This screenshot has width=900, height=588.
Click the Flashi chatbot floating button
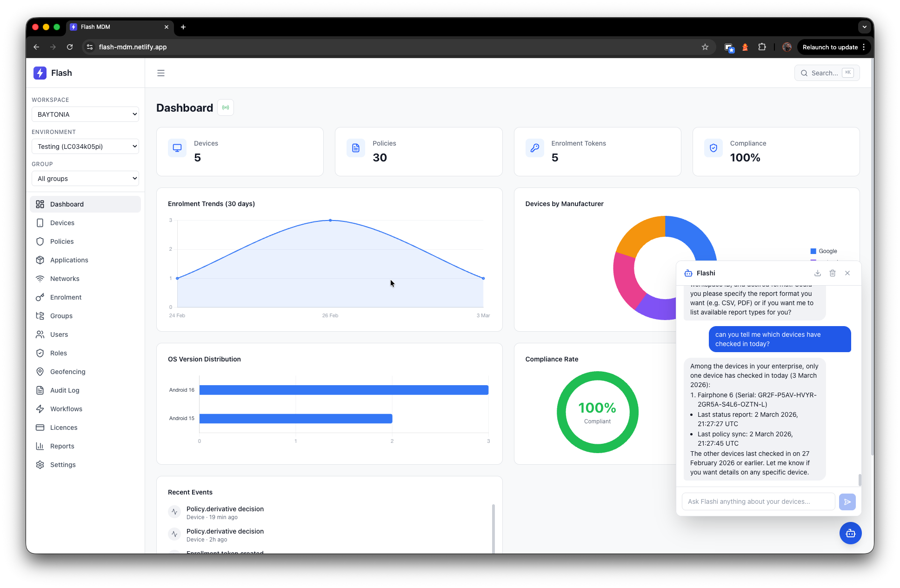pyautogui.click(x=850, y=533)
